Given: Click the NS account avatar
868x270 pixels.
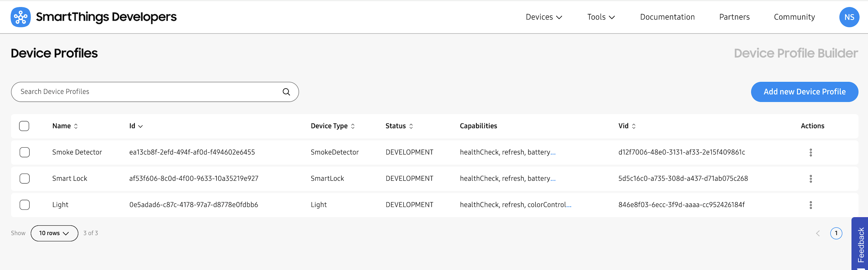Looking at the screenshot, I should coord(849,17).
